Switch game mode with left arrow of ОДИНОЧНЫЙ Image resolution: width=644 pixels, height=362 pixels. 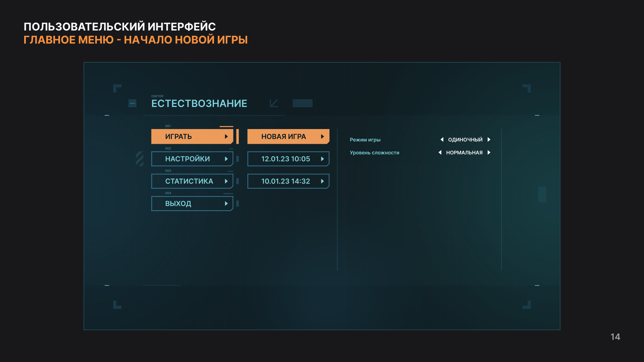[442, 139]
